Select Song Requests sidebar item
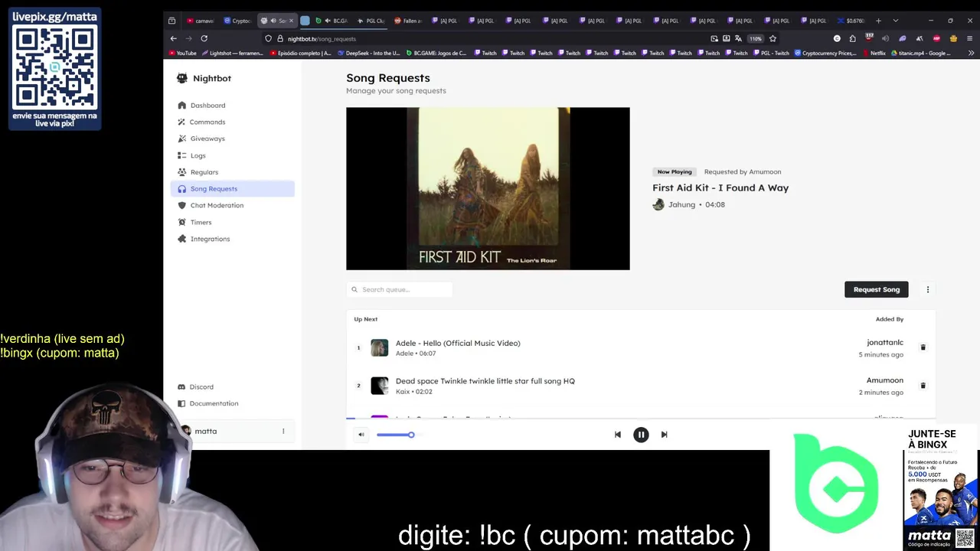980x551 pixels. pos(232,189)
